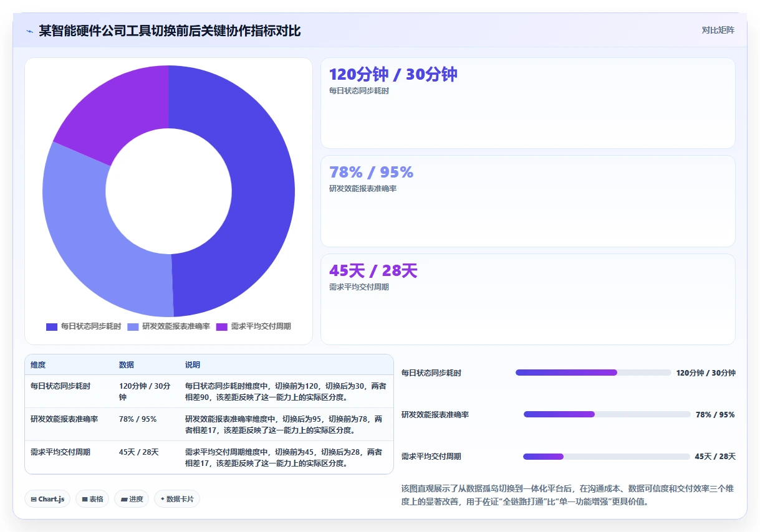The height and width of the screenshot is (532, 760).
Task: Click the 表格 tag chip
Action: pyautogui.click(x=92, y=499)
